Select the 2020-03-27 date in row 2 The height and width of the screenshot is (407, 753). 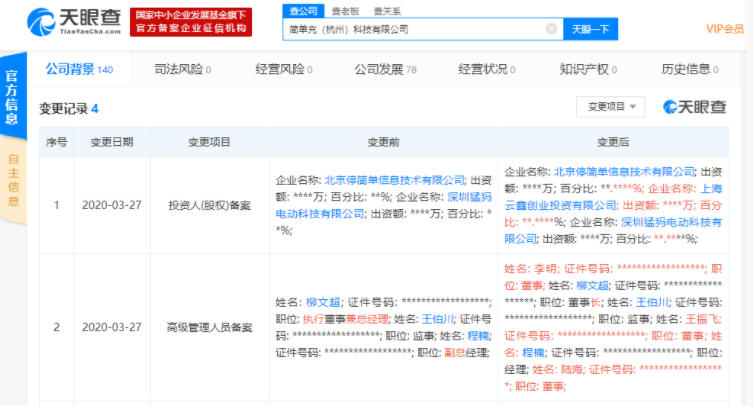point(112,327)
